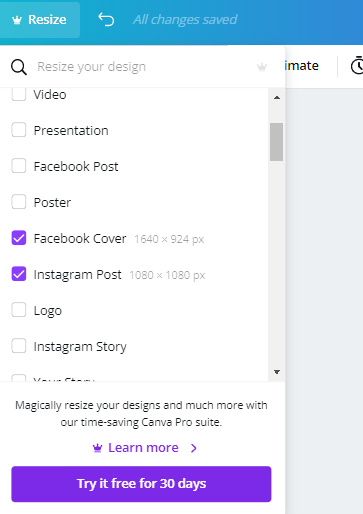The height and width of the screenshot is (514, 363).
Task: Open the Resize menu button
Action: (40, 20)
